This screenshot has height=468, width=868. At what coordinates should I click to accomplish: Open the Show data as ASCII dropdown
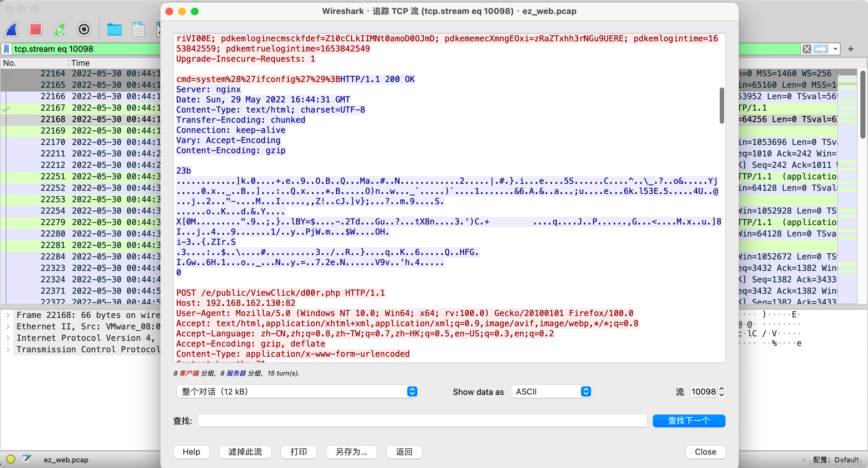click(551, 392)
